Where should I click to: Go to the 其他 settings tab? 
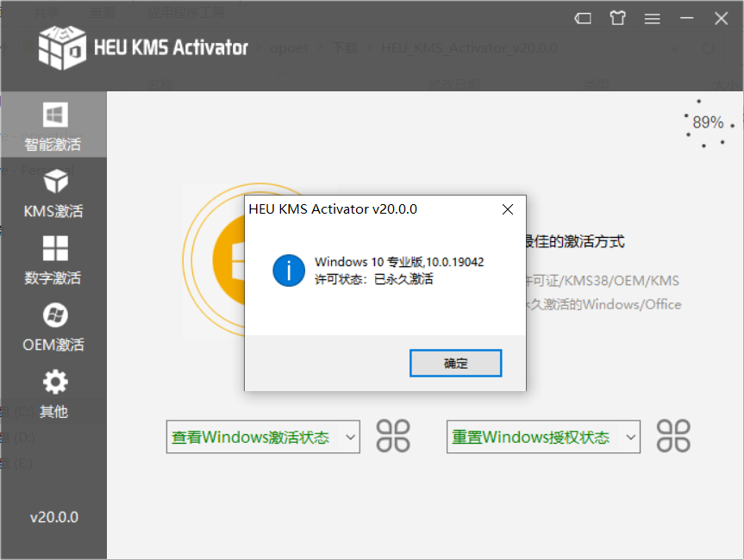click(x=53, y=394)
